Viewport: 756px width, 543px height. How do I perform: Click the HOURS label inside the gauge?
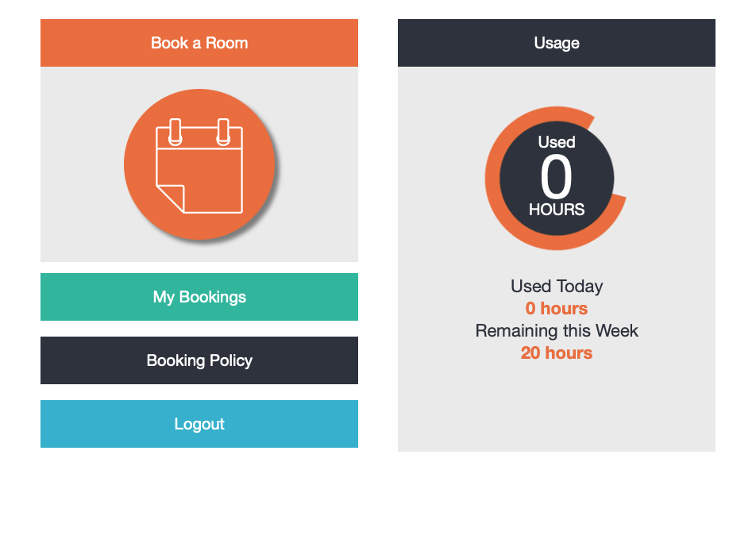[557, 210]
